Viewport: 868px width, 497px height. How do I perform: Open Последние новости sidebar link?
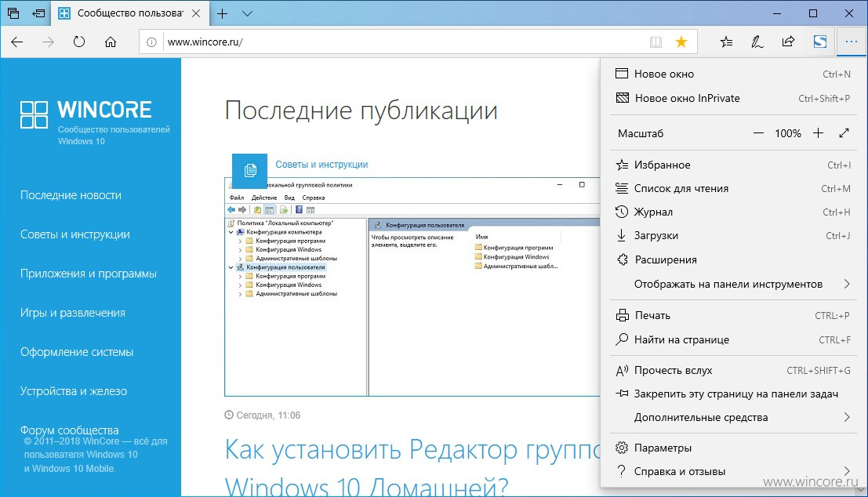[x=71, y=195]
